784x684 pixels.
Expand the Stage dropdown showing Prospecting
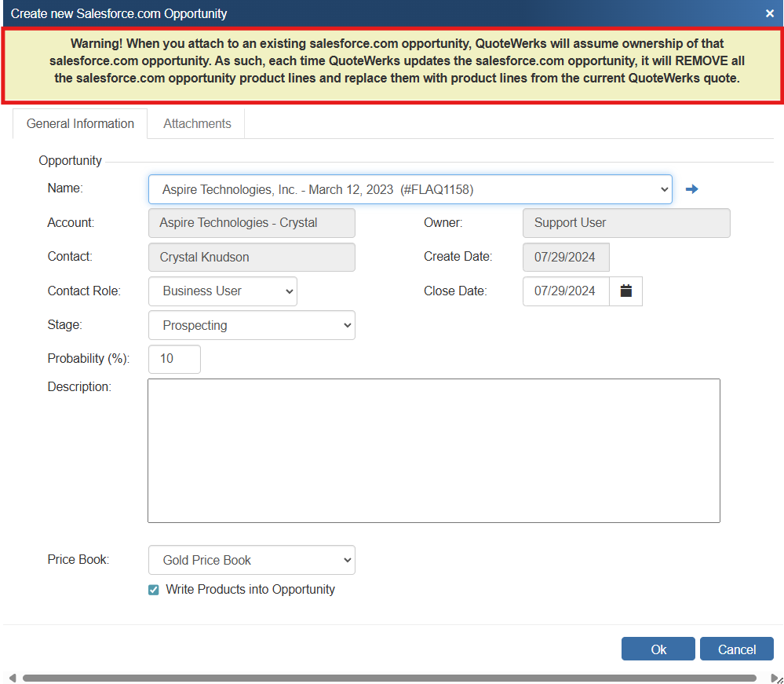[251, 325]
